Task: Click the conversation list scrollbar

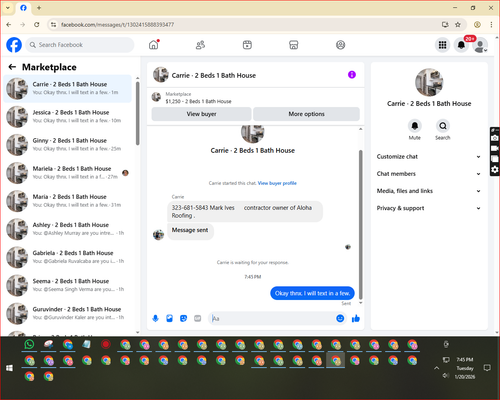Action: tap(138, 113)
